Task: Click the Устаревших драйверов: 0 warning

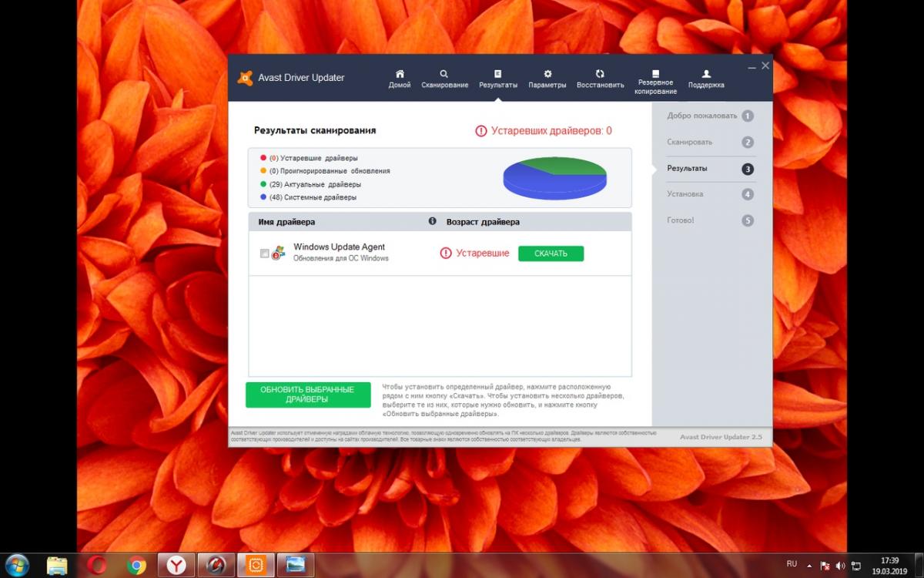Action: point(544,131)
